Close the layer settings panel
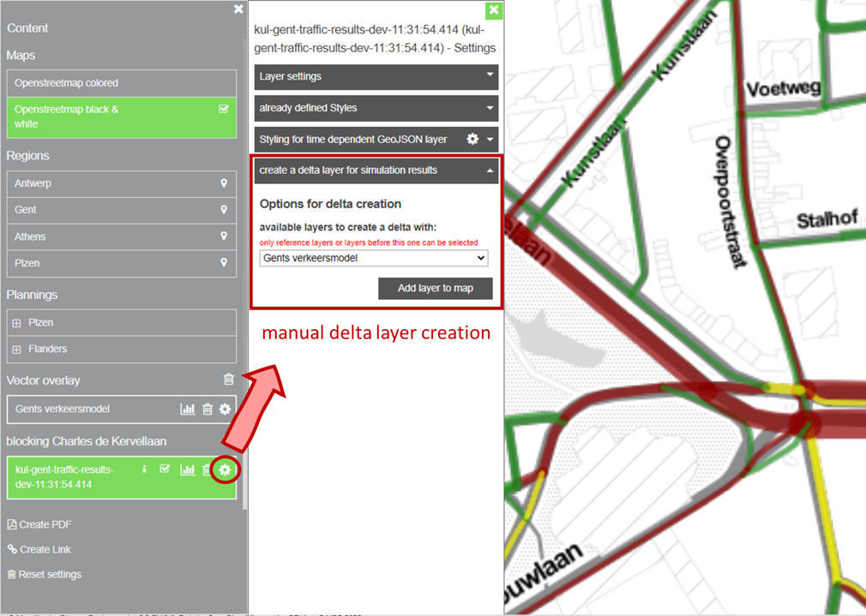The width and height of the screenshot is (866, 616). 494,10
